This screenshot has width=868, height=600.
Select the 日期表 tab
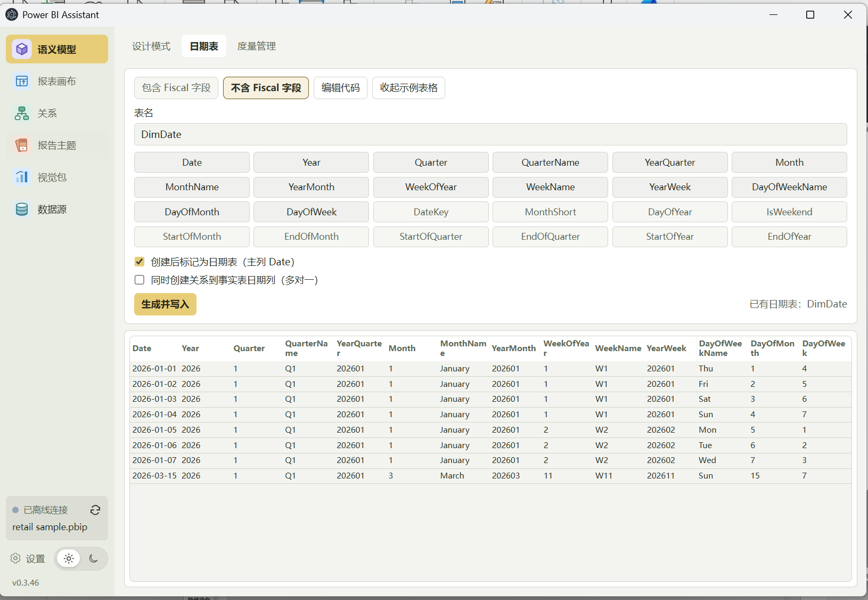pyautogui.click(x=204, y=46)
